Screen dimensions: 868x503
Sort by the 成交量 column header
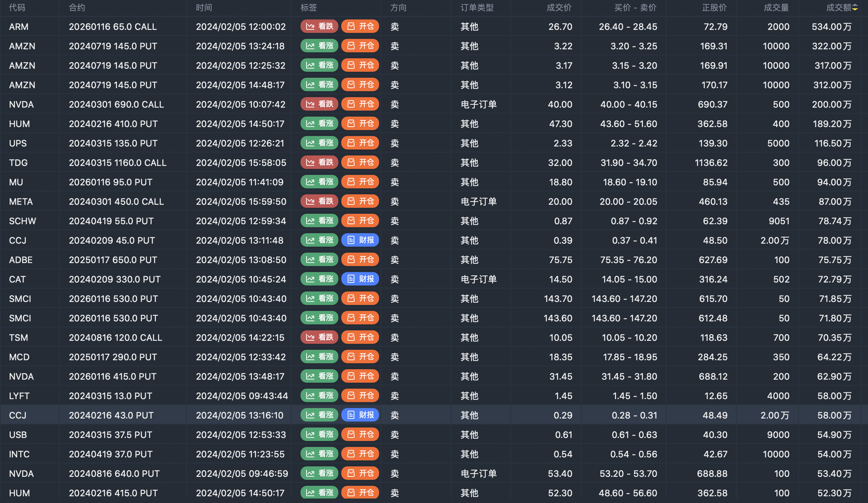point(776,8)
